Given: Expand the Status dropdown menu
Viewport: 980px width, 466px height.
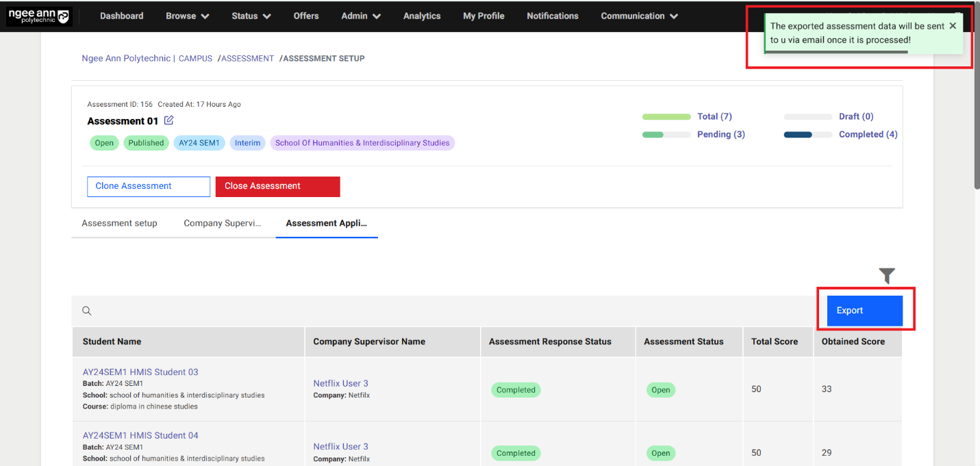Looking at the screenshot, I should point(251,16).
